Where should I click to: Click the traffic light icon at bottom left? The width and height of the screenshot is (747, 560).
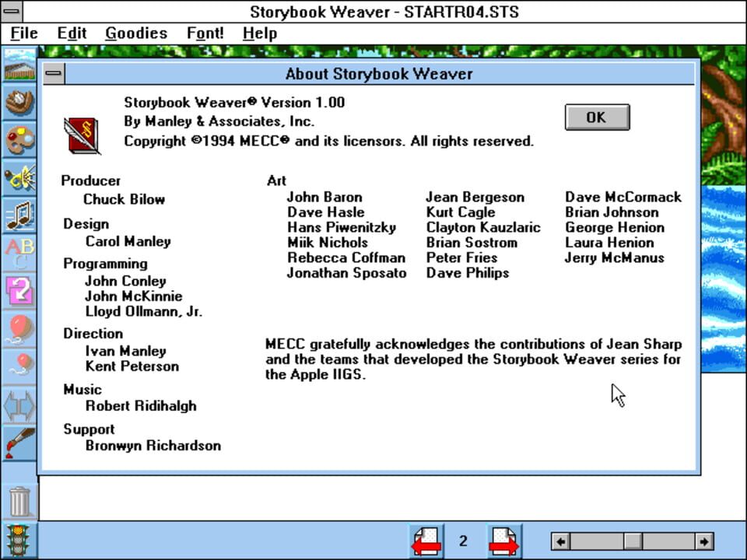click(19, 541)
